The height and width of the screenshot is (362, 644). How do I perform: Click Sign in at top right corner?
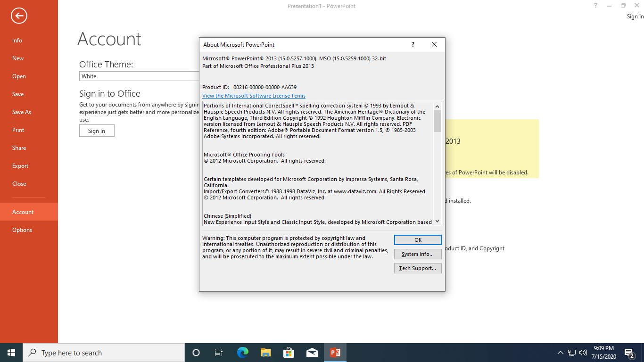point(635,16)
